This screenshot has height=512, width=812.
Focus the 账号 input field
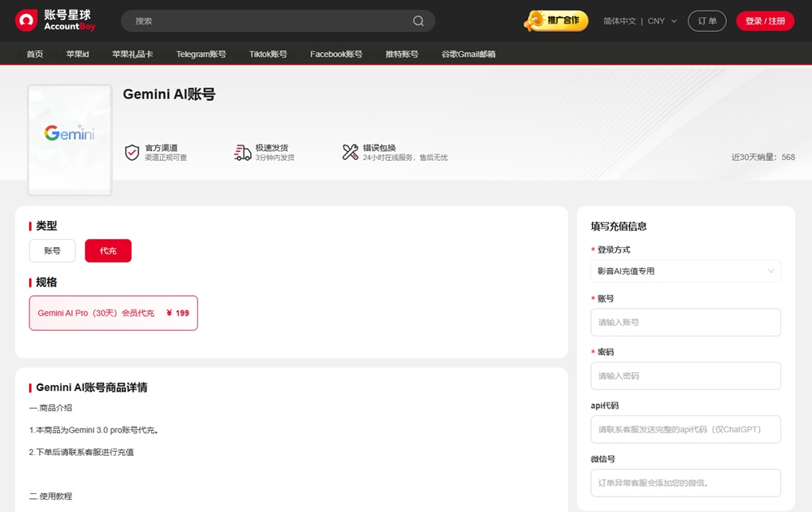pyautogui.click(x=685, y=323)
